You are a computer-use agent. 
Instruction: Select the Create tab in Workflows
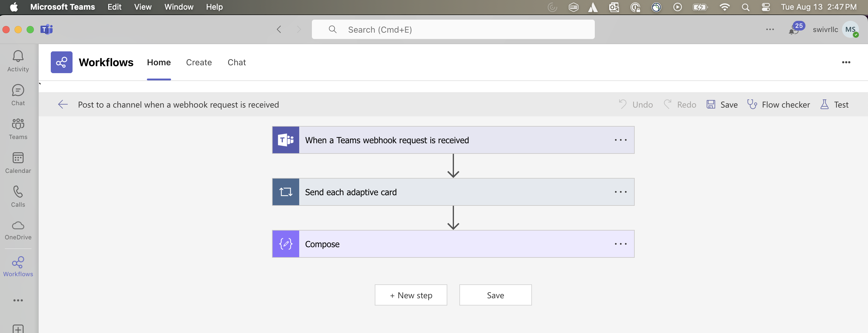pyautogui.click(x=199, y=62)
